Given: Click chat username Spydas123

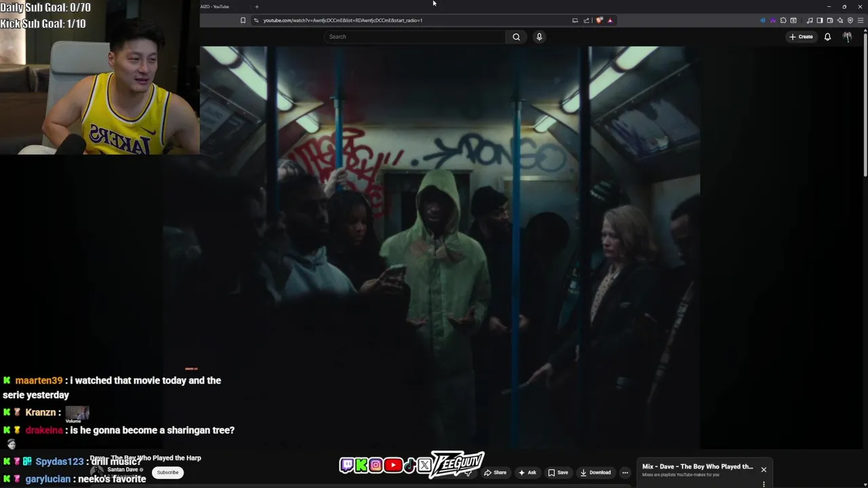Looking at the screenshot, I should click(60, 462).
